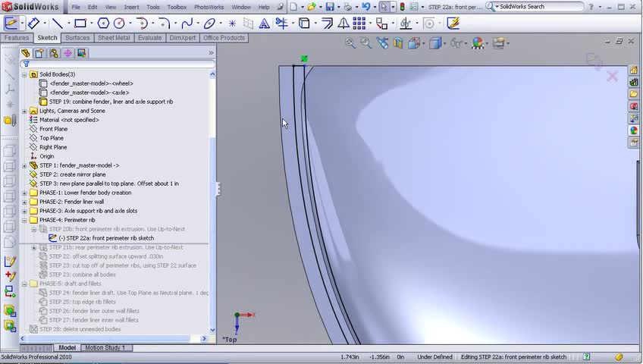Select the Polygon sketch tool
The height and width of the screenshot is (364, 643).
pos(103,24)
